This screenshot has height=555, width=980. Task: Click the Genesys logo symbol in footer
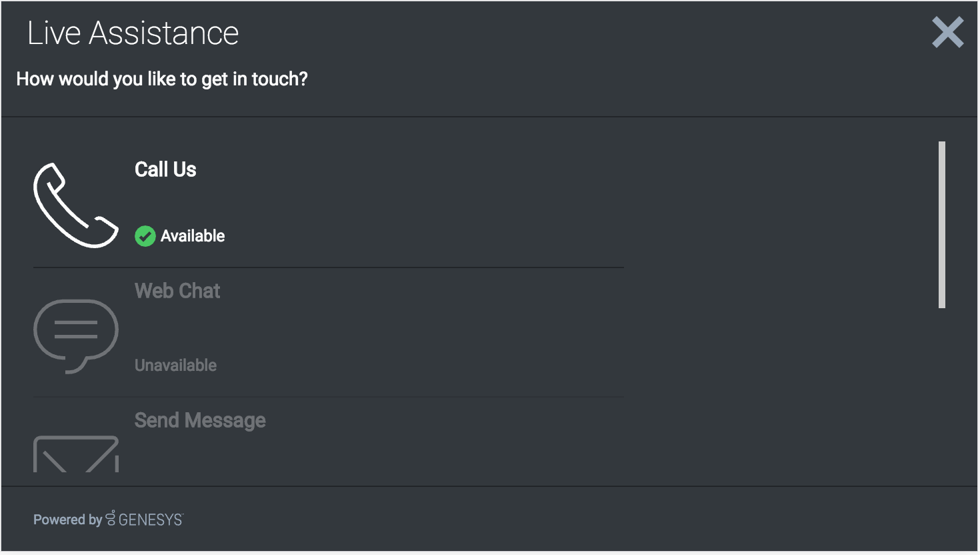pyautogui.click(x=111, y=518)
